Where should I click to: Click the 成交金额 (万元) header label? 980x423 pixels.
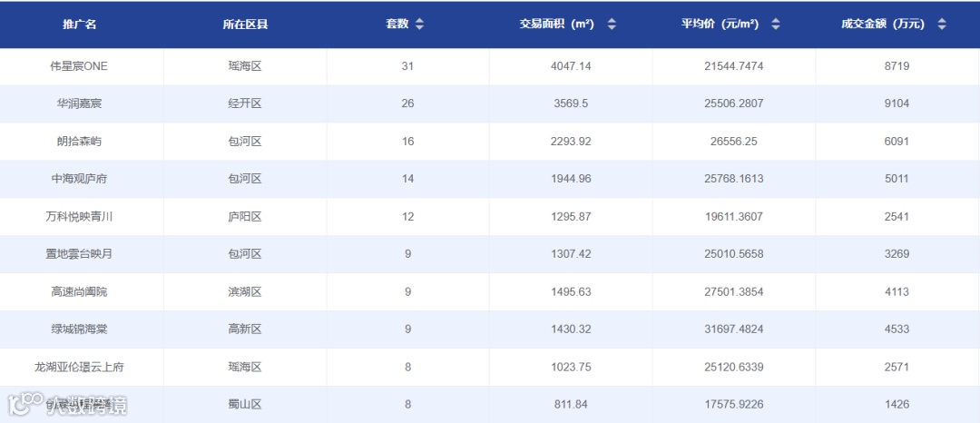[x=883, y=25]
